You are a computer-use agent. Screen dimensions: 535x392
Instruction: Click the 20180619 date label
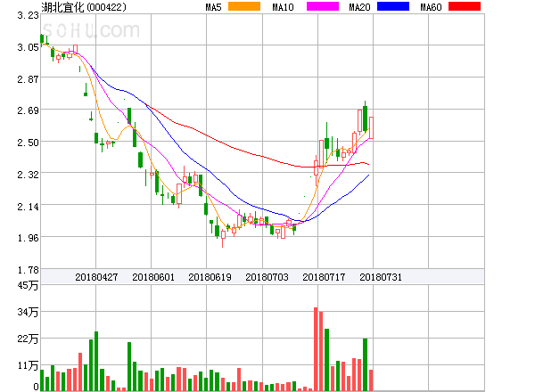(x=210, y=277)
